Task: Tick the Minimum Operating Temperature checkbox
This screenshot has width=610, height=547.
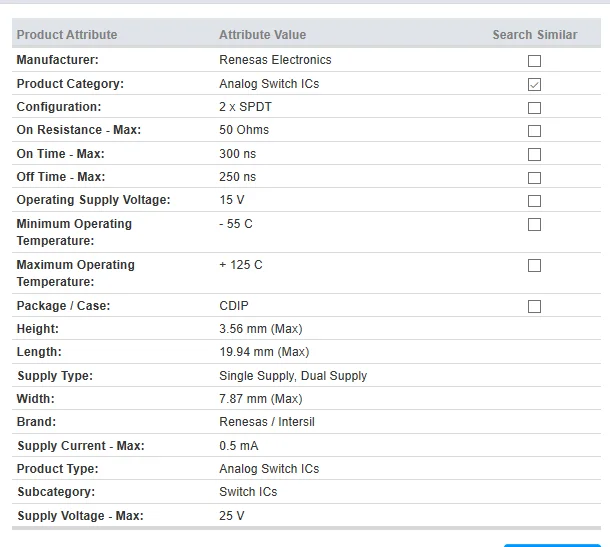Action: 534,224
